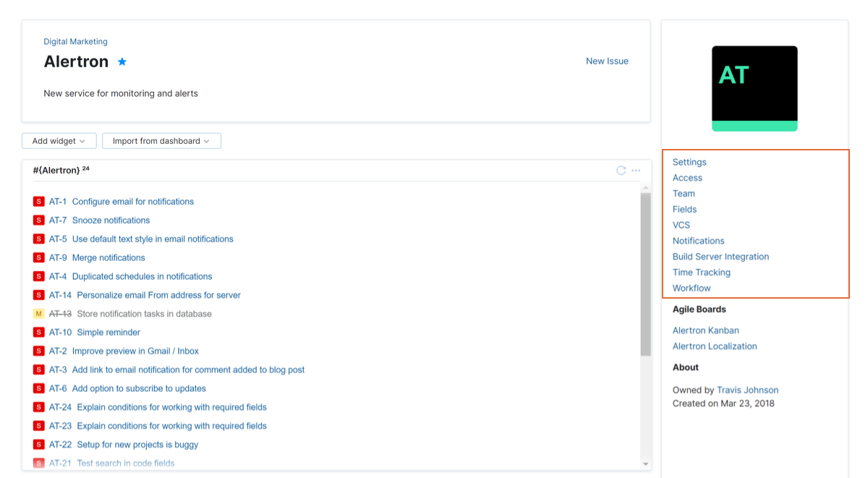This screenshot has height=478, width=868.
Task: Open Workflow settings in the sidebar
Action: (x=691, y=288)
